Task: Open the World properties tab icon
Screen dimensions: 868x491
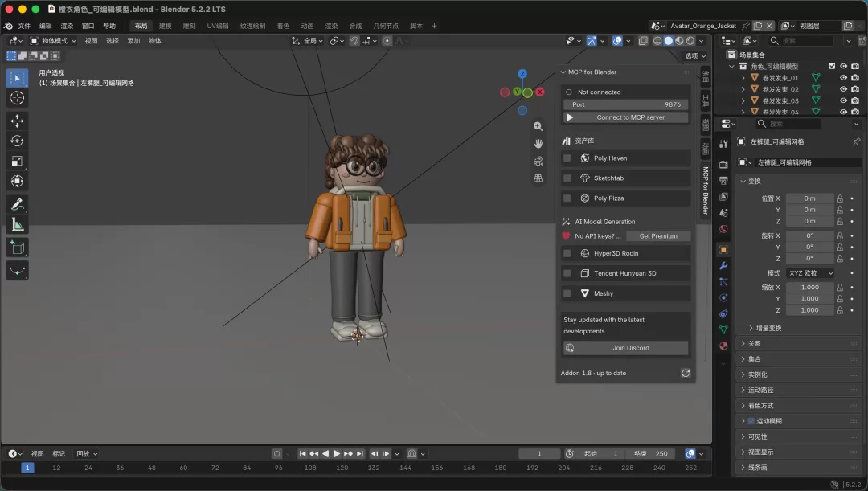Action: tap(723, 228)
